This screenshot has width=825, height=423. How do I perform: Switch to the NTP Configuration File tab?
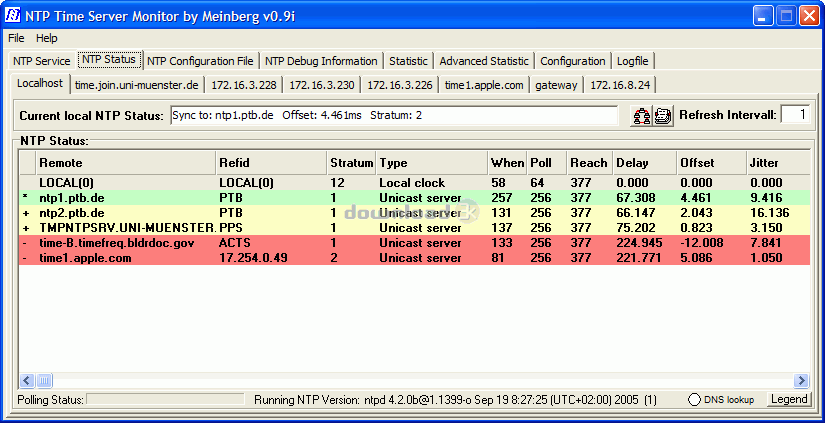coord(200,61)
